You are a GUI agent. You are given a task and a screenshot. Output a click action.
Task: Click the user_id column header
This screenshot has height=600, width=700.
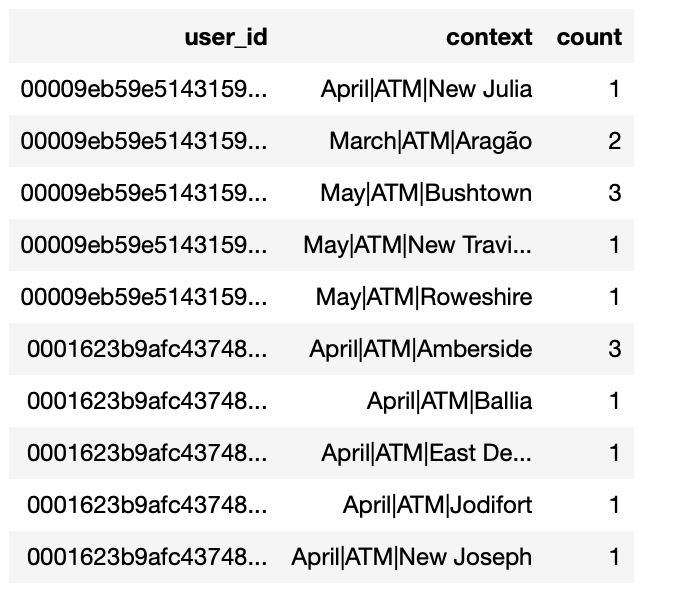(225, 38)
